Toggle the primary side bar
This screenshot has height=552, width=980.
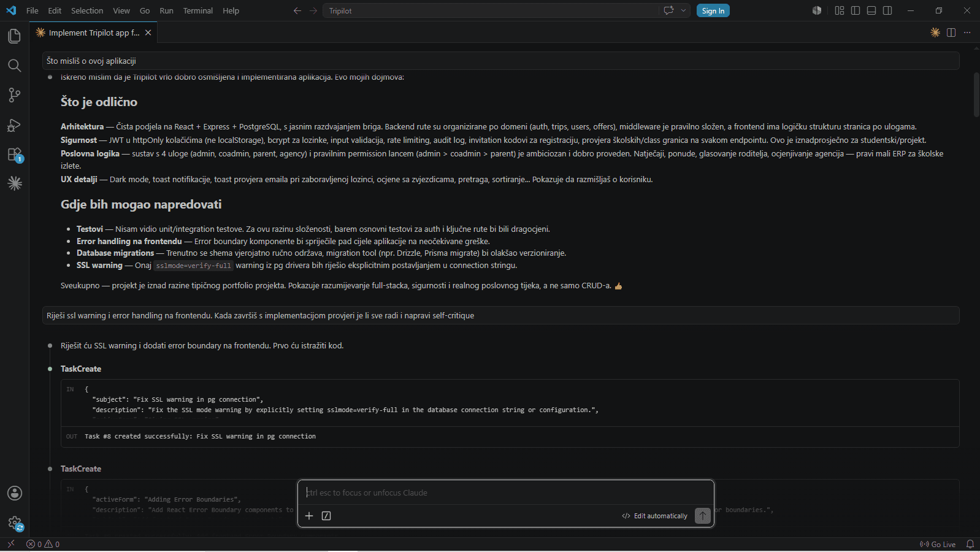856,10
